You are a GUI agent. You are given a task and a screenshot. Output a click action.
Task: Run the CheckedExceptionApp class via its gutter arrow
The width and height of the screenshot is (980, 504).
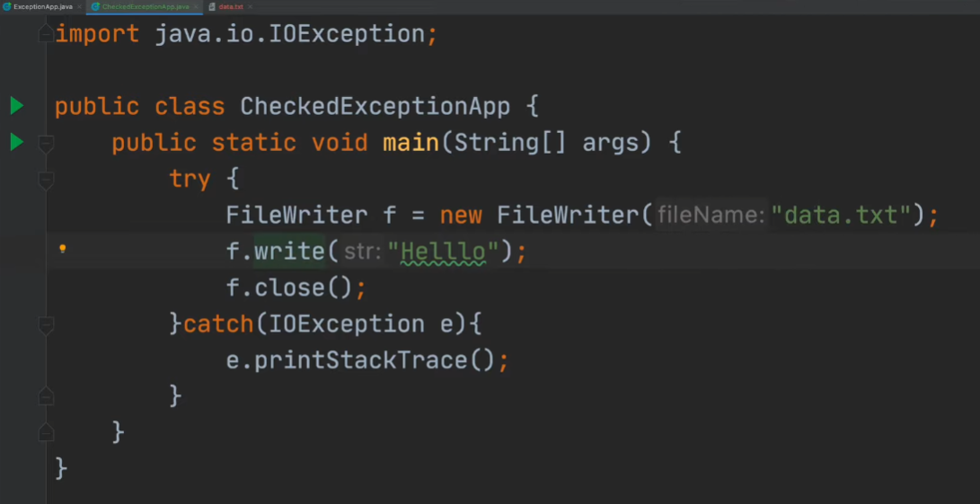coord(17,106)
